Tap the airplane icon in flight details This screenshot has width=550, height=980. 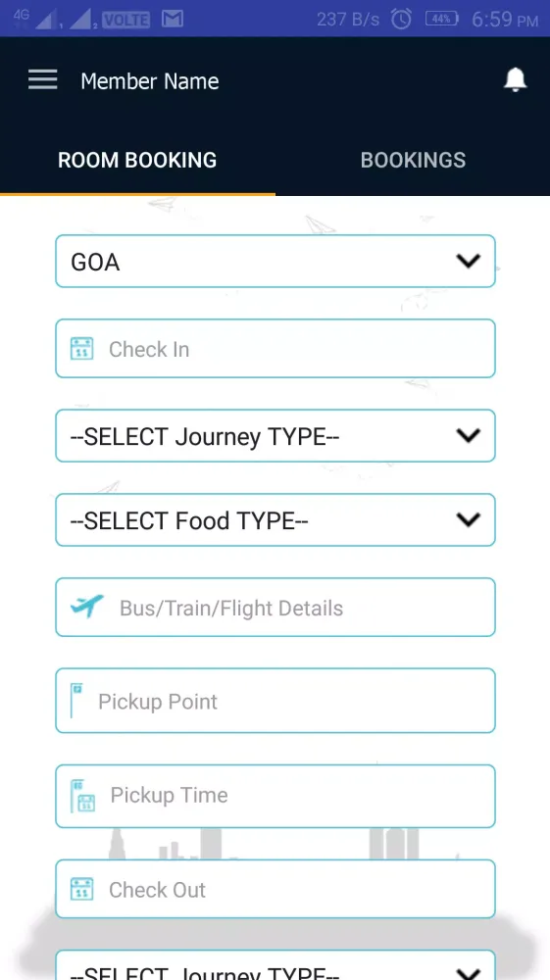87,607
